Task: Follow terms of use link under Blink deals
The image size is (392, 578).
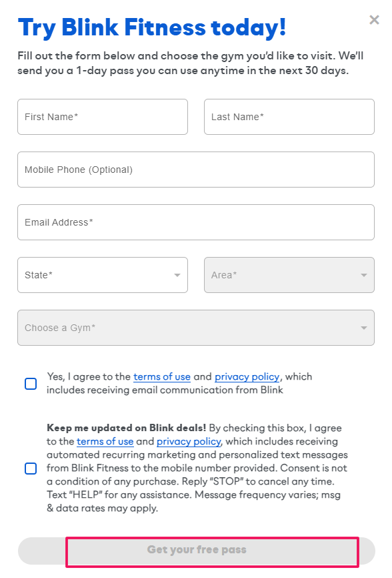Action: click(105, 442)
